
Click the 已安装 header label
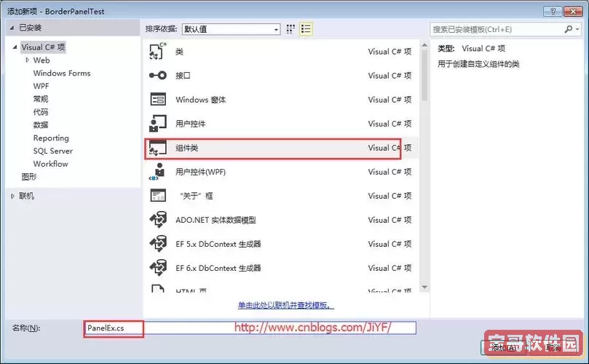click(30, 28)
